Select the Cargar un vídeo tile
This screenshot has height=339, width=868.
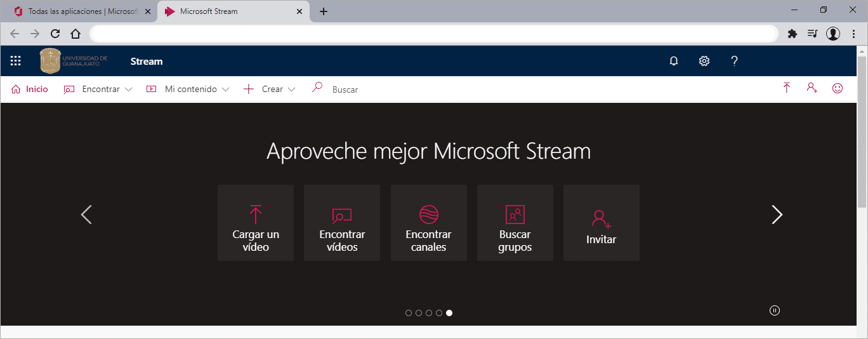(x=256, y=223)
